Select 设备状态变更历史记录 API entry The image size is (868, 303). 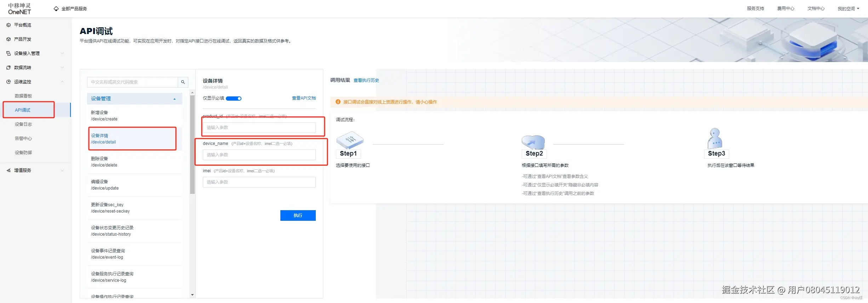coord(135,231)
